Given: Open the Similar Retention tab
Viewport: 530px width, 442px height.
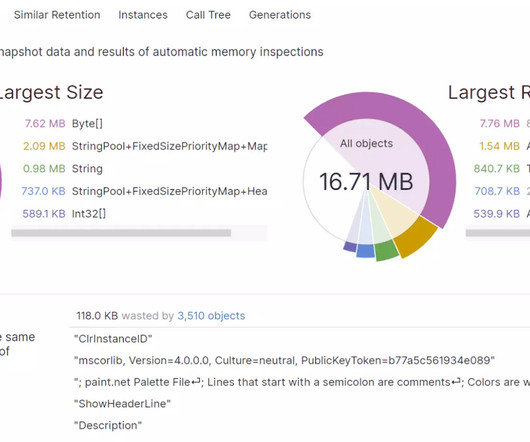Looking at the screenshot, I should (x=57, y=15).
